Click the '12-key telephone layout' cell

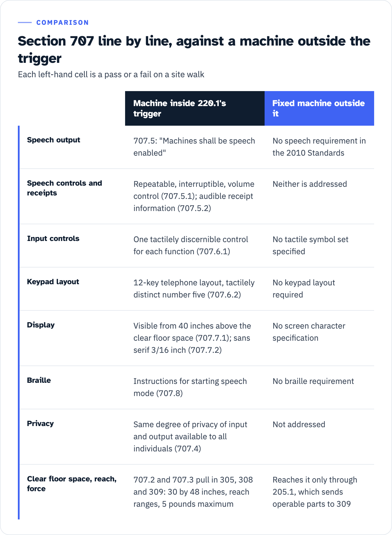(194, 289)
